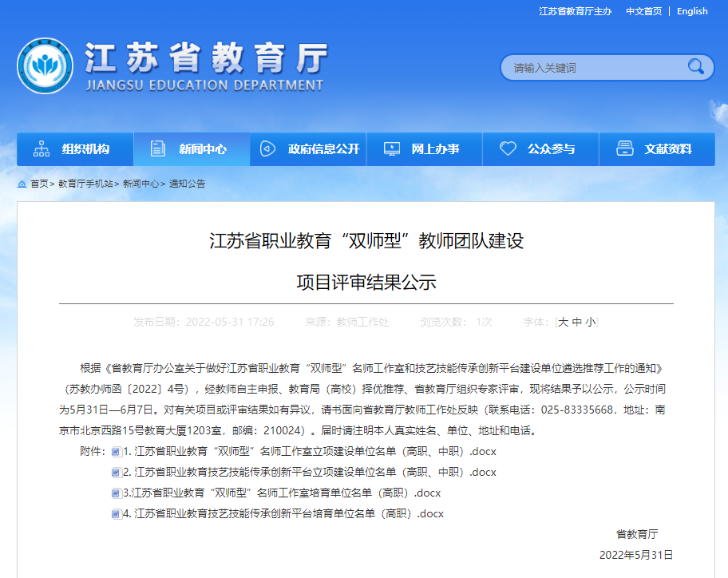This screenshot has width=728, height=578.
Task: Download 传承创新平台立项建设单位名单 docx attachment
Action: pos(310,472)
